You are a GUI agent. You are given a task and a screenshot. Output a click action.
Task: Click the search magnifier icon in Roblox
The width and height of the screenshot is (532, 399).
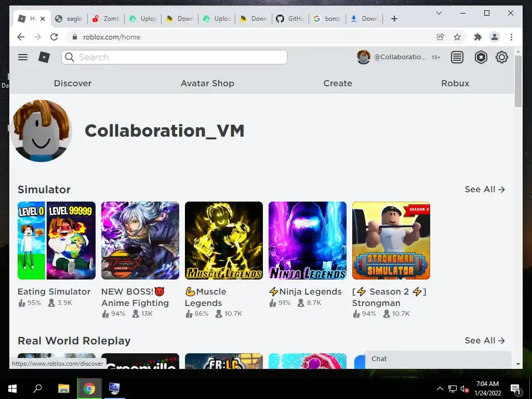tap(70, 57)
